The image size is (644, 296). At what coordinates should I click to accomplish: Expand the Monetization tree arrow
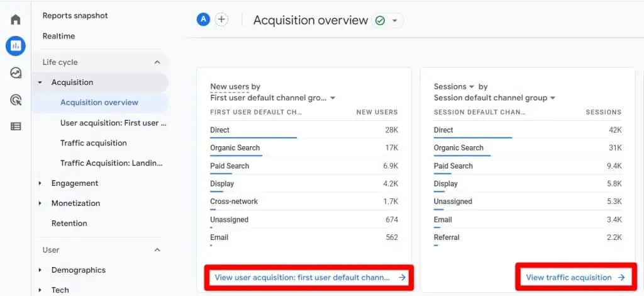click(x=40, y=203)
